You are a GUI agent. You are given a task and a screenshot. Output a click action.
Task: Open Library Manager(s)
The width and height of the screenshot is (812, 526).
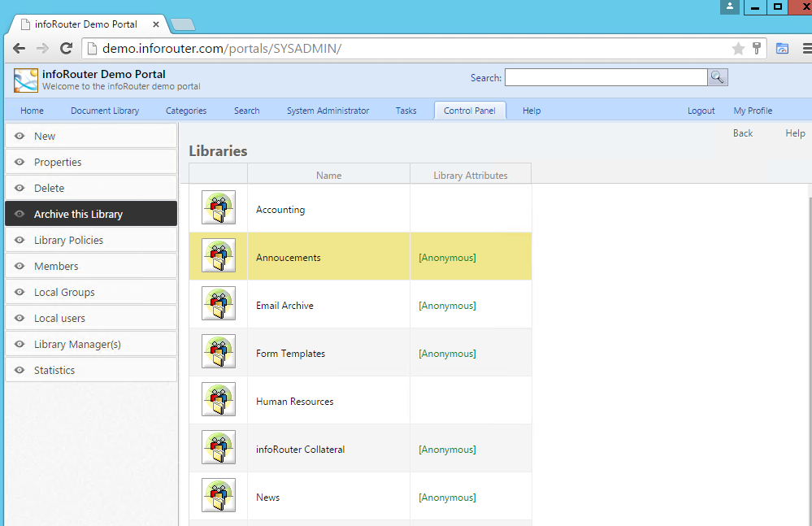pos(91,344)
